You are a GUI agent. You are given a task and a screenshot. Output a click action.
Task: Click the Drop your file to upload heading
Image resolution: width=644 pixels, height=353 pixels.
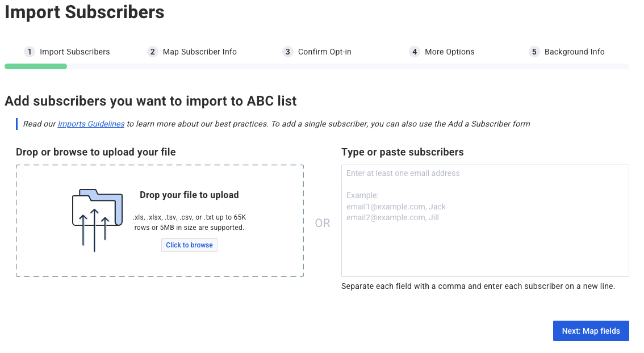pos(189,195)
